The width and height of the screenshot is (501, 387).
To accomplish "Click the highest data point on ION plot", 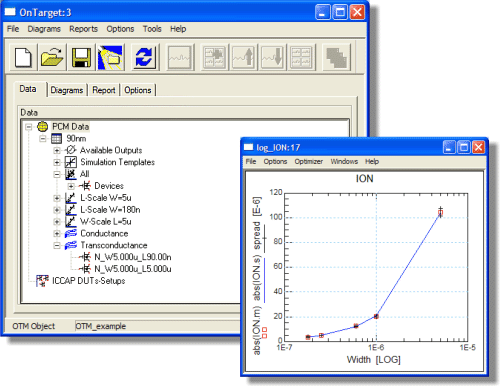I will pyautogui.click(x=440, y=212).
